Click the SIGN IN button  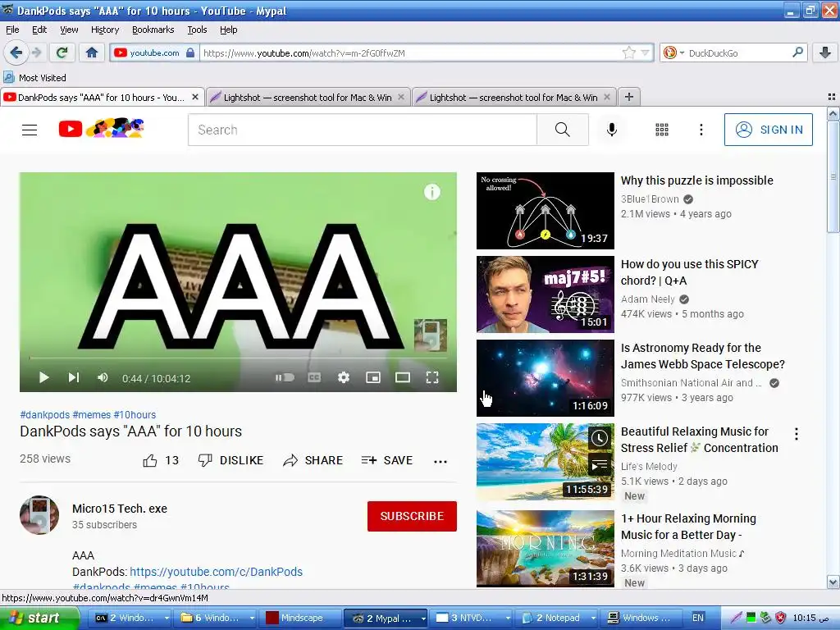(x=768, y=130)
